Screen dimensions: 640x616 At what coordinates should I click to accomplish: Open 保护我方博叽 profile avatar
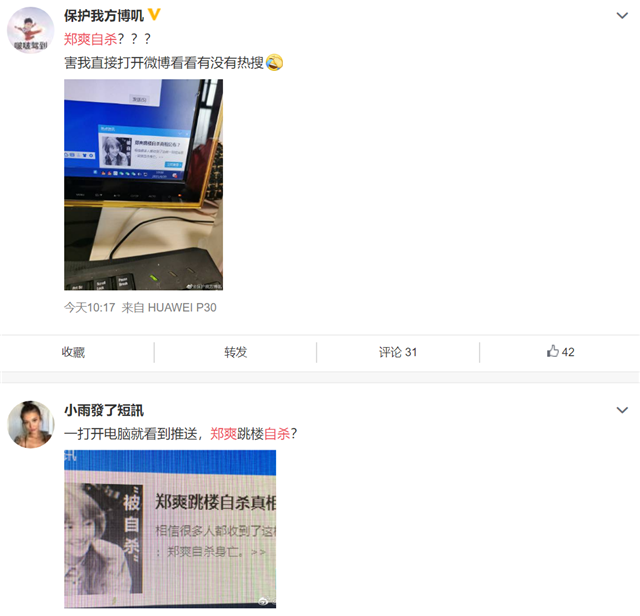click(x=31, y=30)
